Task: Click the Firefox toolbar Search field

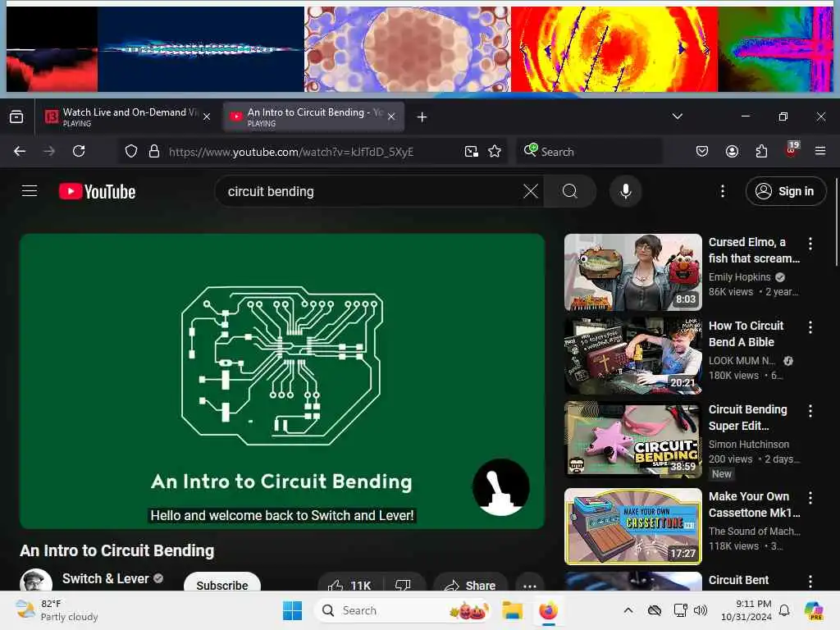Action: click(x=589, y=152)
